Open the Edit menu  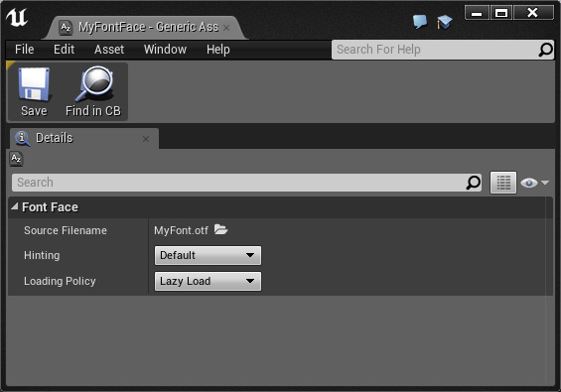(x=64, y=50)
